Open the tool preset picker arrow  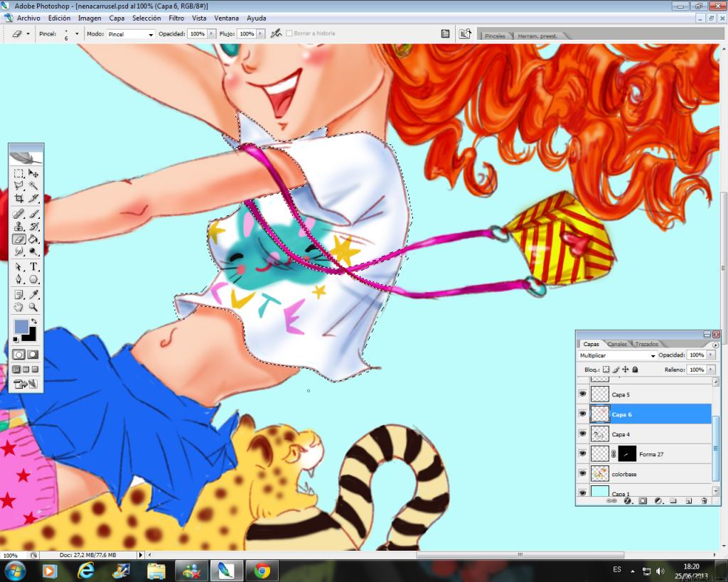pyautogui.click(x=28, y=34)
